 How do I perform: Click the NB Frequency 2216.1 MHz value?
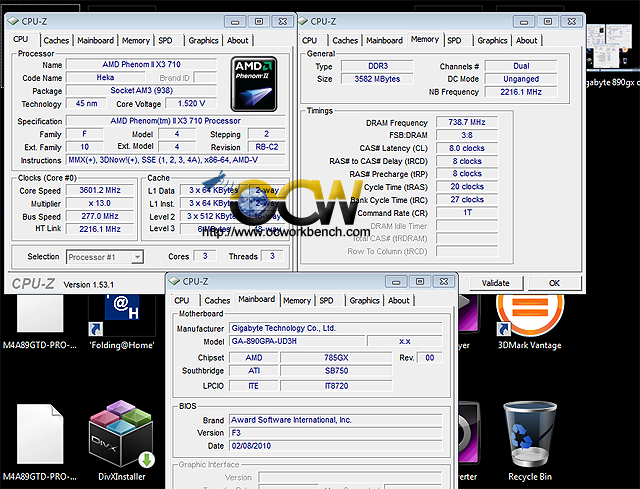click(521, 92)
